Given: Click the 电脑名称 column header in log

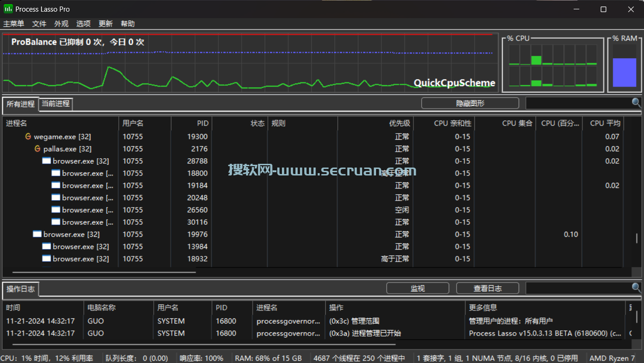Looking at the screenshot, I should coord(119,308).
